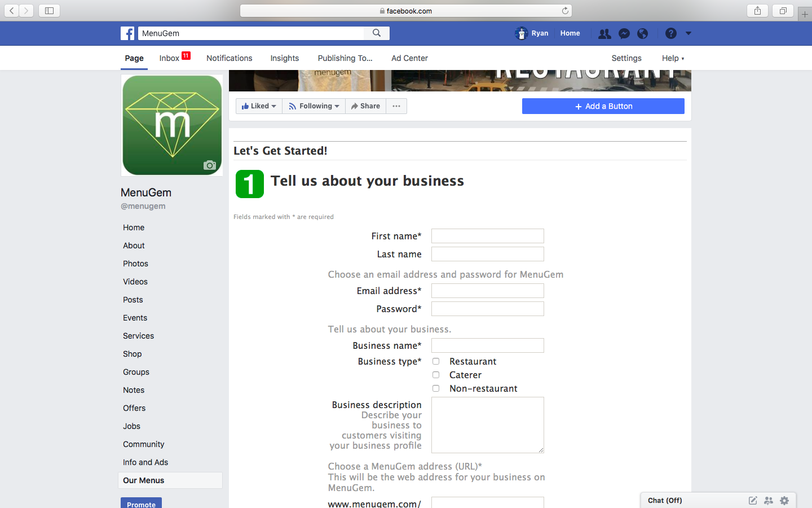Open the Publishing Tools tab
This screenshot has height=508, width=812.
345,58
